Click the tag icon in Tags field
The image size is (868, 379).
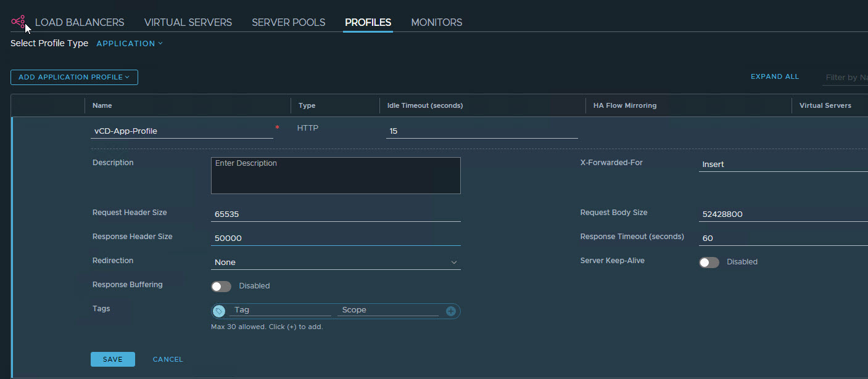[x=219, y=311]
